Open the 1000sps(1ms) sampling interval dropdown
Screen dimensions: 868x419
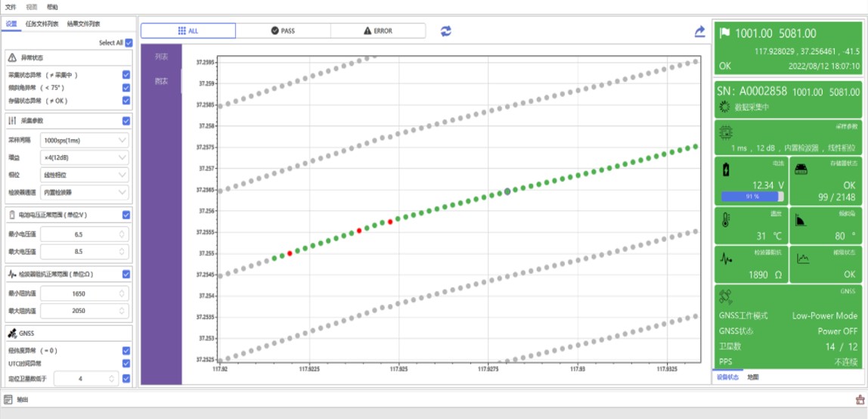(x=85, y=140)
